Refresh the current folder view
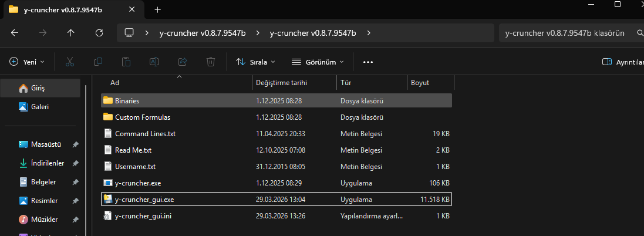 pyautogui.click(x=99, y=33)
